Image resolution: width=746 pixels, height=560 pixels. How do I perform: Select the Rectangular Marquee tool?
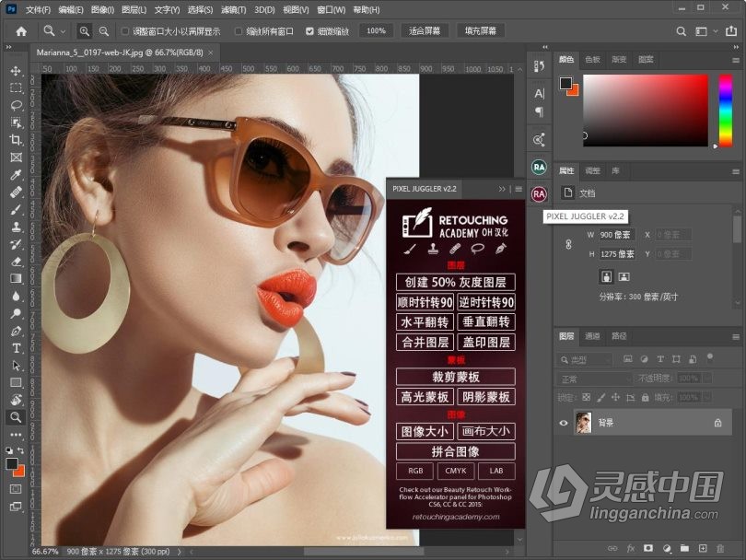click(16, 88)
